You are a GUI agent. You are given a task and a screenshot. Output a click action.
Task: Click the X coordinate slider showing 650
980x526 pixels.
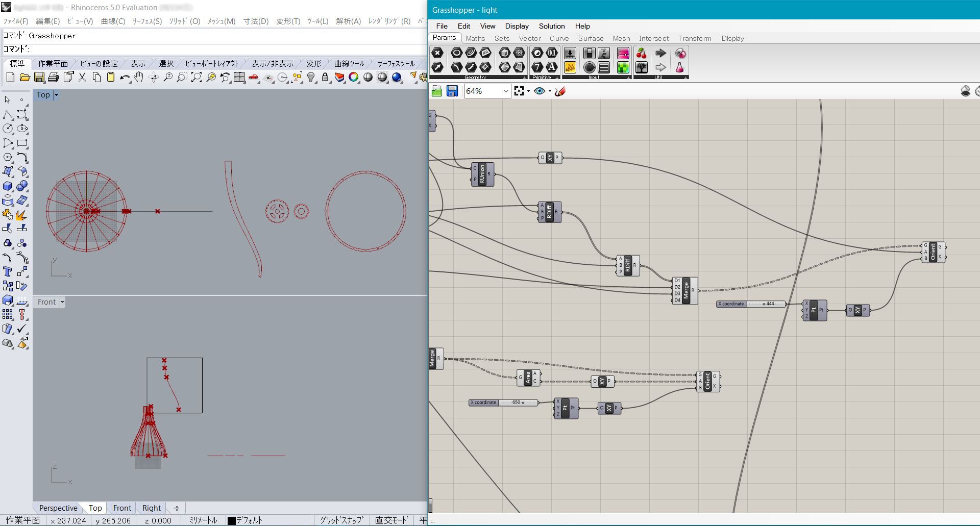503,403
